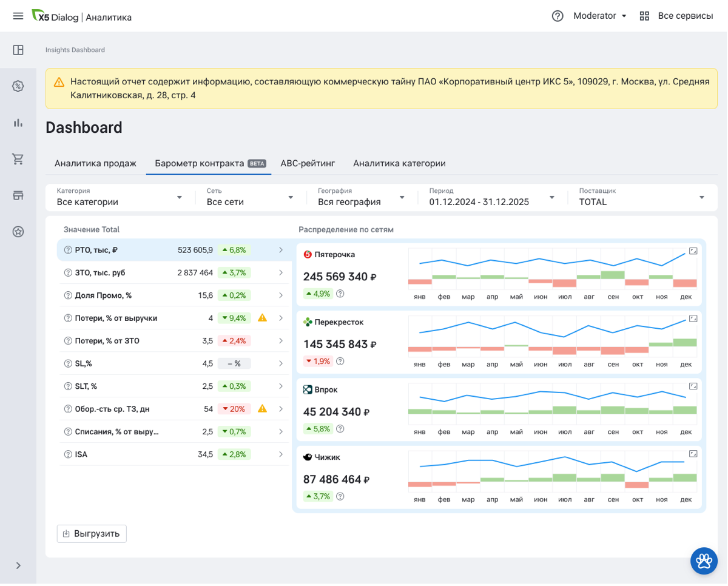Screen dimensions: 728x586
Task: Click warning icon in Обор.-сть ср. ТЗ row
Action: [x=262, y=409]
